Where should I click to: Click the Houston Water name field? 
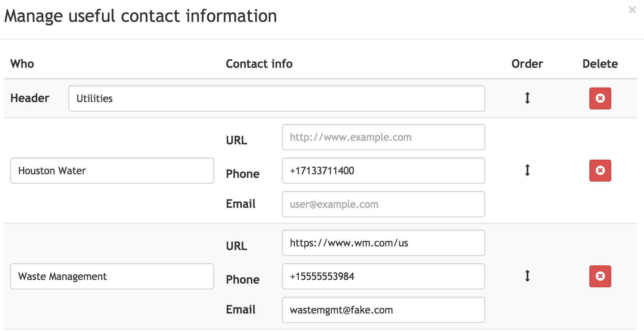(112, 171)
